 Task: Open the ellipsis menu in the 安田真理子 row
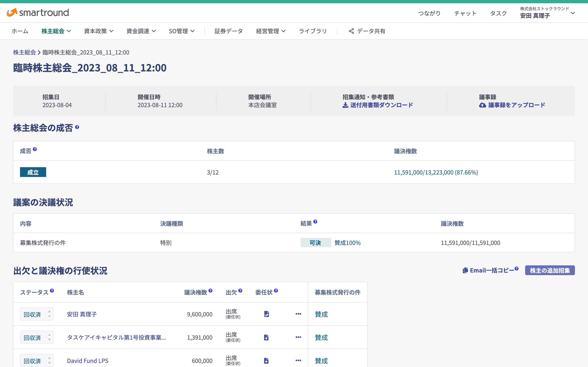(298, 314)
